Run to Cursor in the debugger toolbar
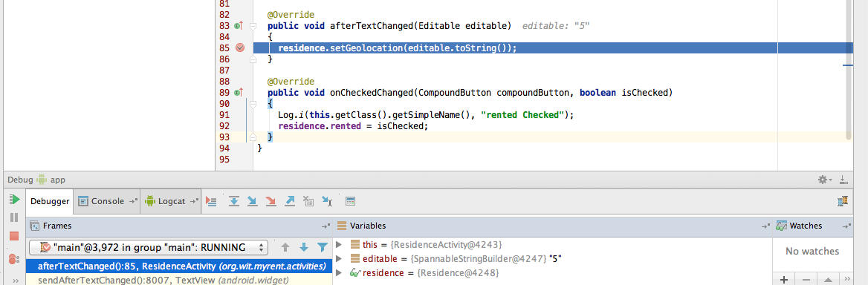This screenshot has width=868, height=285. coord(327,202)
